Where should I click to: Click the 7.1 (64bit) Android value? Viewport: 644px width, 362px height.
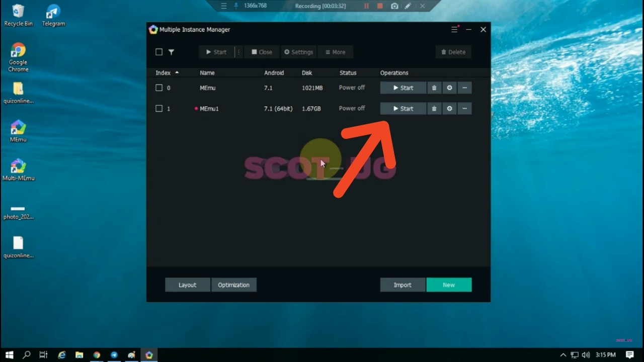pyautogui.click(x=278, y=109)
